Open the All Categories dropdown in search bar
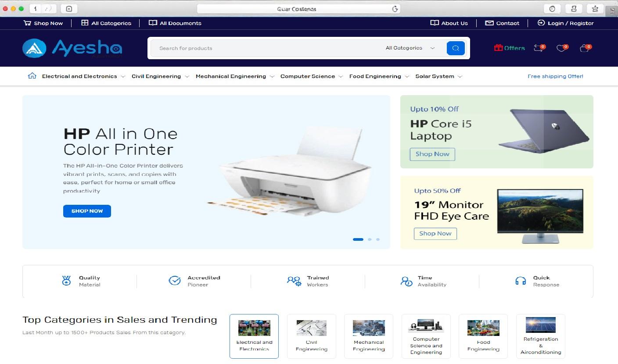The width and height of the screenshot is (618, 364). [409, 48]
